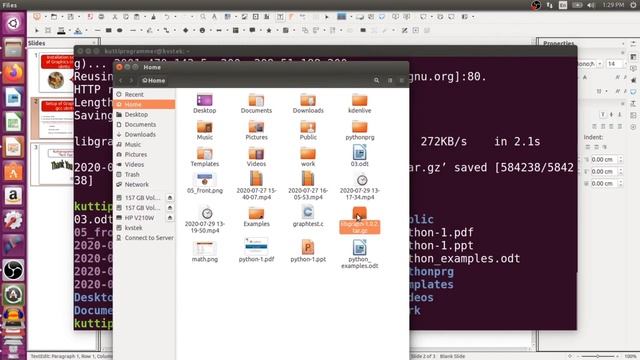Pick the Rectangle tool in Impress toolbar
Viewport: 640px width, 360px height.
pos(109,30)
